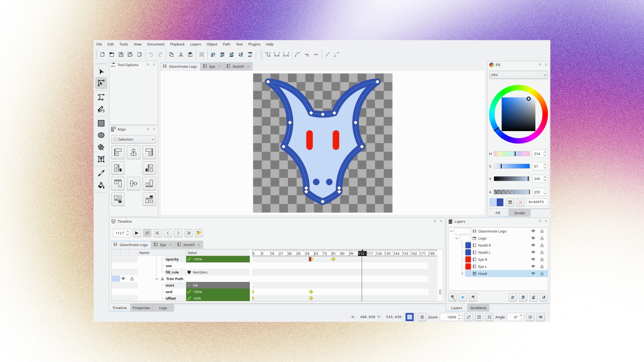The image size is (644, 362).
Task: Switch to the Properties tab
Action: coord(141,308)
